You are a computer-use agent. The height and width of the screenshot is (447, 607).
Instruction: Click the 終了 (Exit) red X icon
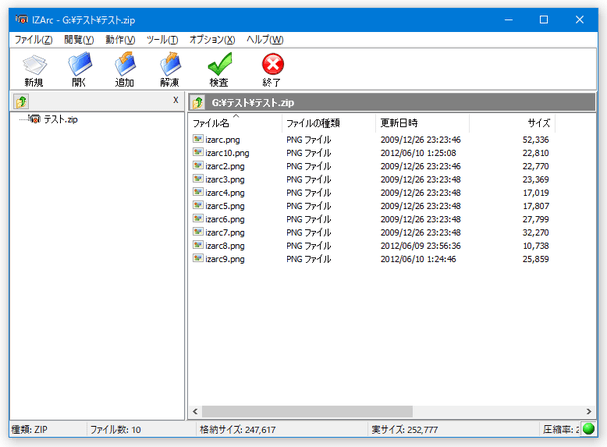pos(273,64)
